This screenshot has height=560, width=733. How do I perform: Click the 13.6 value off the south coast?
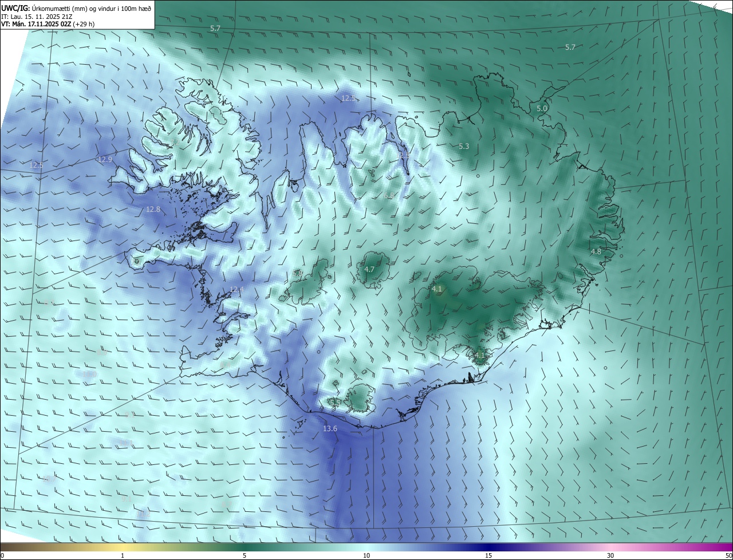(330, 429)
